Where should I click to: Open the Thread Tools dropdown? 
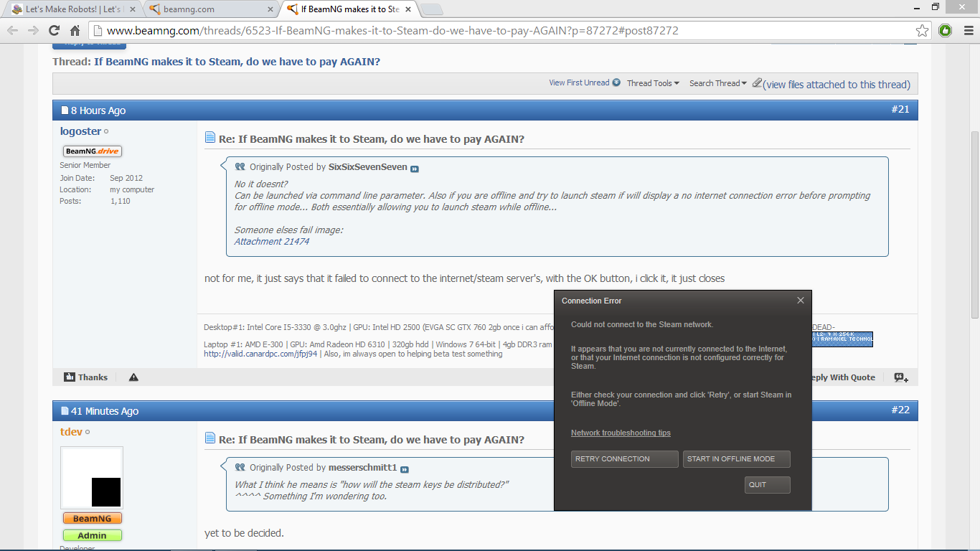tap(653, 83)
